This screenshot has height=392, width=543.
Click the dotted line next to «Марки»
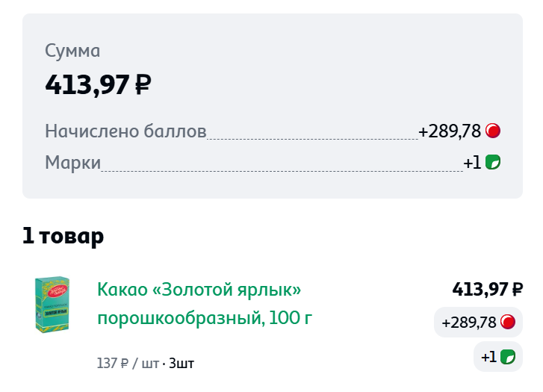tap(282, 169)
